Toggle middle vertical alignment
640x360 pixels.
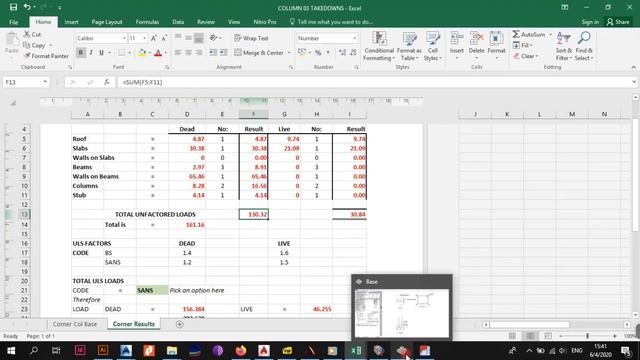pyautogui.click(x=188, y=38)
